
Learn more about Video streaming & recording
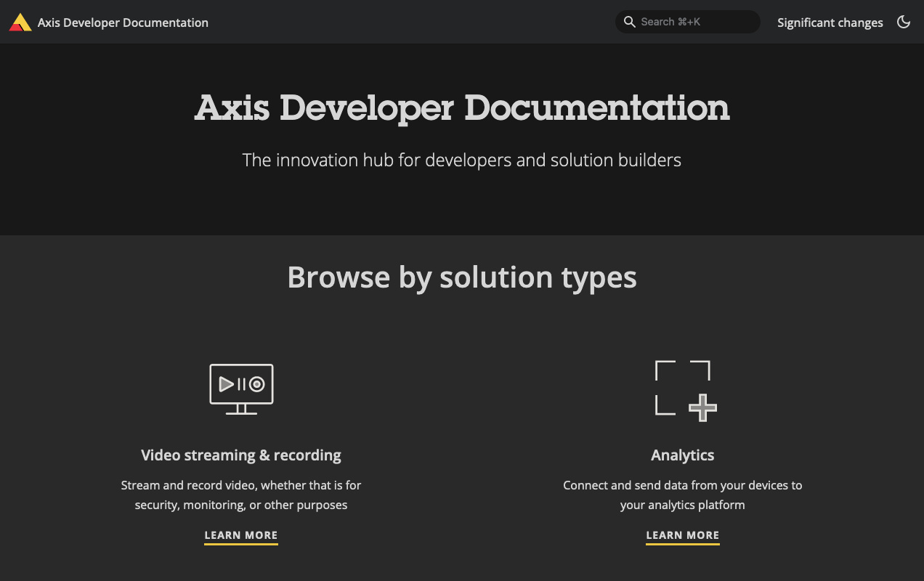coord(241,536)
